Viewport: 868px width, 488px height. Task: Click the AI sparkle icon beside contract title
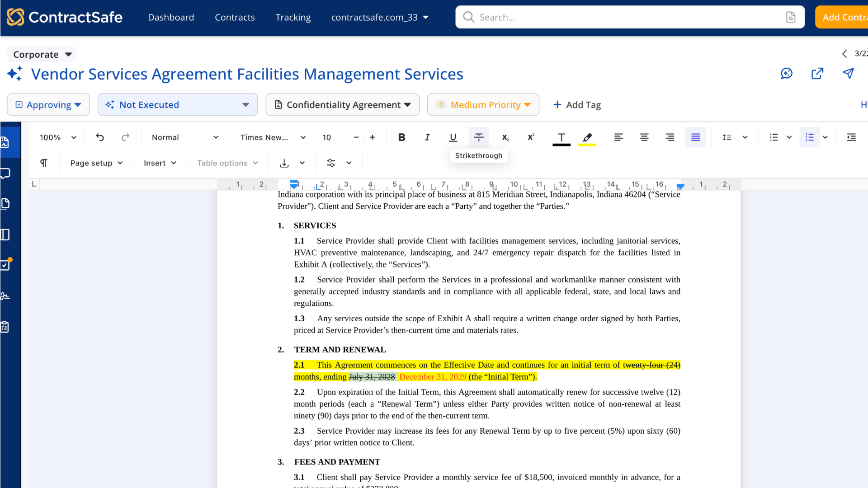14,74
